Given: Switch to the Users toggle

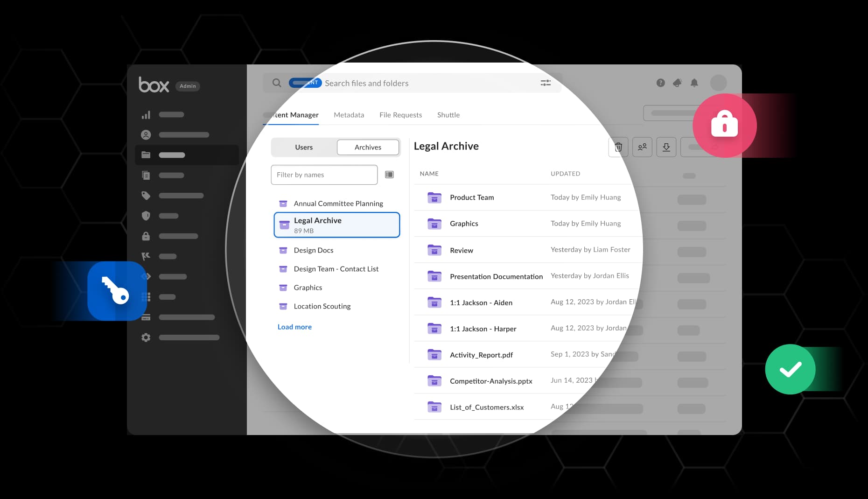Looking at the screenshot, I should 304,147.
